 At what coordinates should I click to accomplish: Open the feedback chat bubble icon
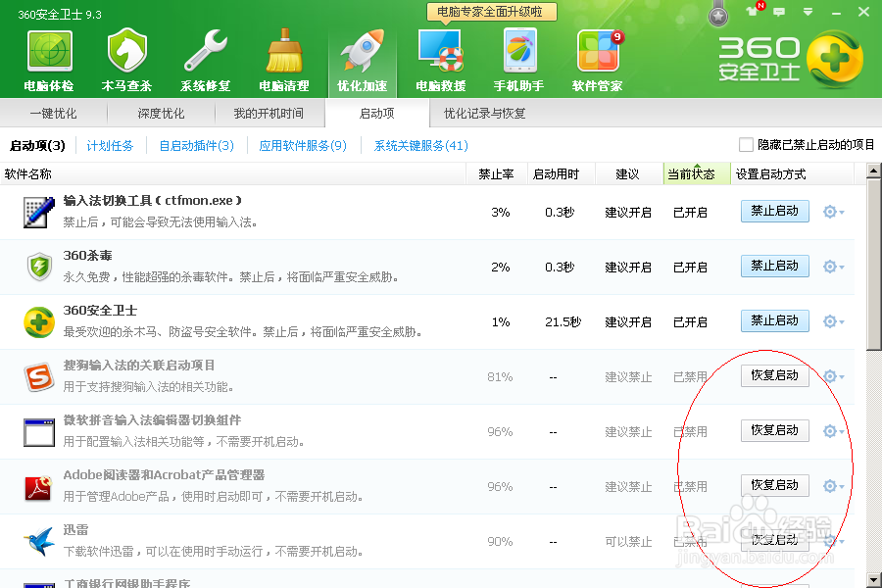click(779, 12)
